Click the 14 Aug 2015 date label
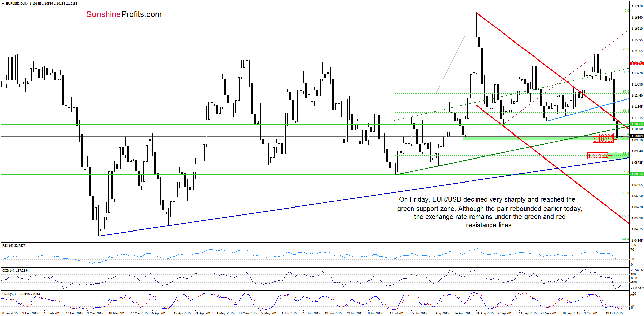This screenshot has height=316, width=644. [463, 313]
